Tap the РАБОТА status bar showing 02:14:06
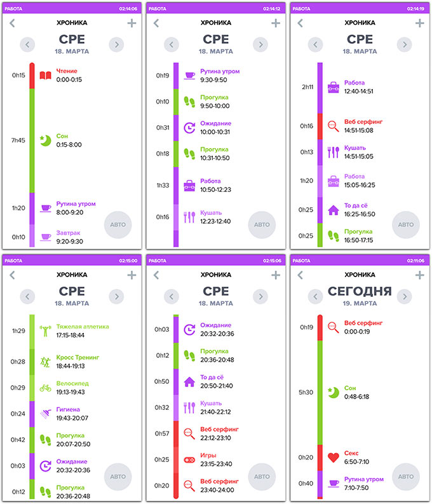Image resolution: width=432 pixels, height=504 pixels. tap(72, 9)
